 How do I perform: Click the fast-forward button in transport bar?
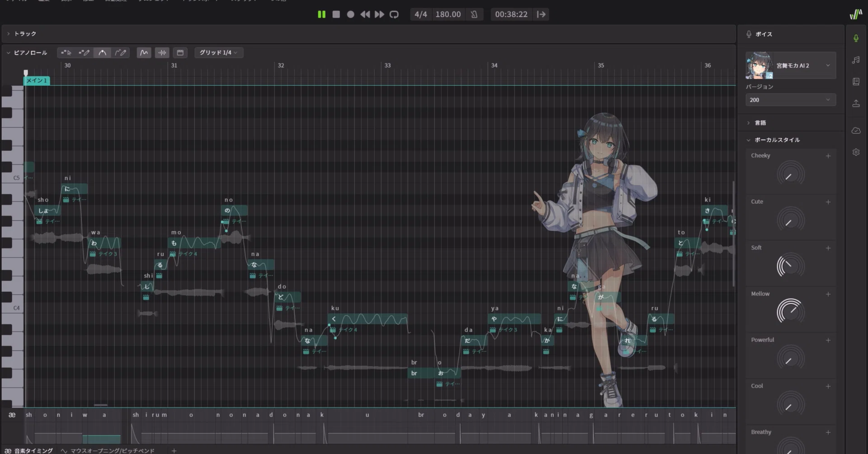379,14
